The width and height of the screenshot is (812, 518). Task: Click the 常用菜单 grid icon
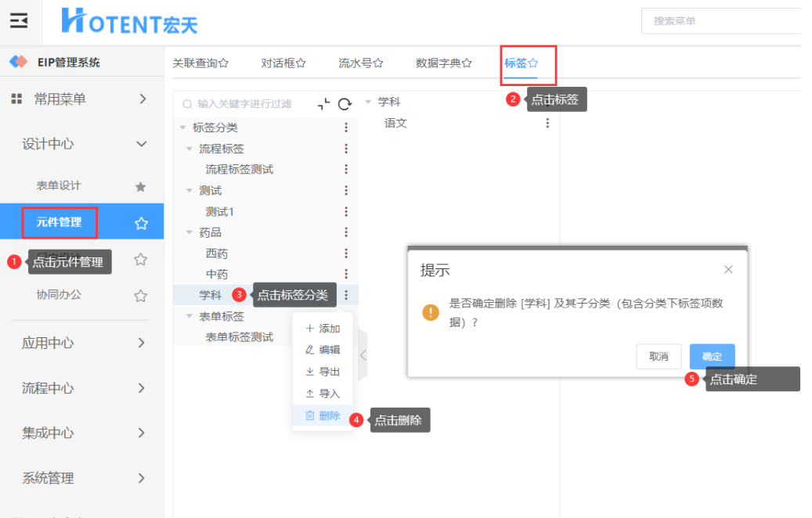pyautogui.click(x=16, y=99)
